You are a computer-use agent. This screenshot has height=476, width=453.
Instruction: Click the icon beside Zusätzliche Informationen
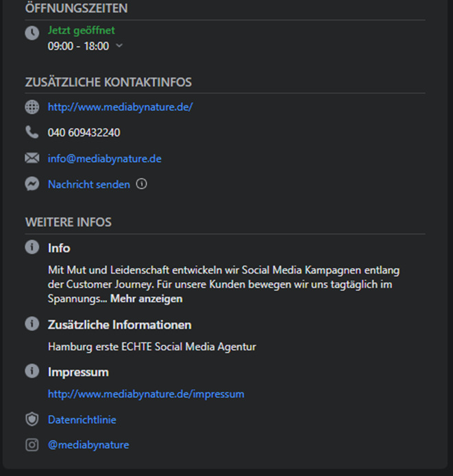[32, 324]
